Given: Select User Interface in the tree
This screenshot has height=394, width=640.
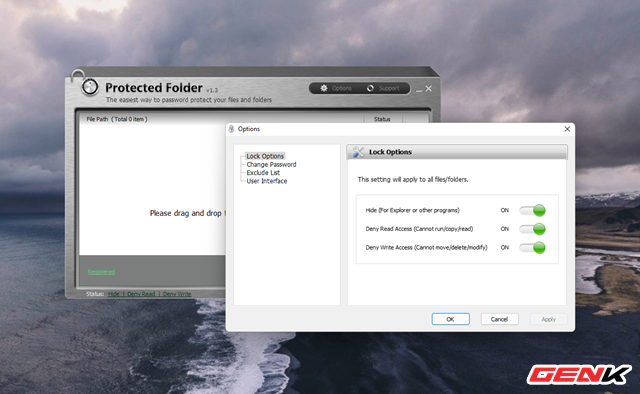Looking at the screenshot, I should 267,181.
